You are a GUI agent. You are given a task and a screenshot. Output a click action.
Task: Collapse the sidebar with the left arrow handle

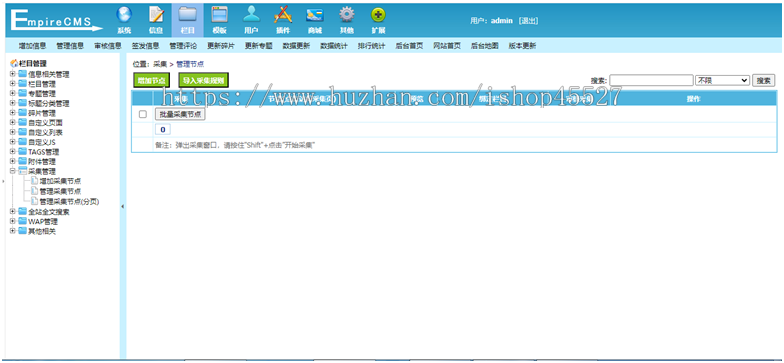pyautogui.click(x=122, y=206)
